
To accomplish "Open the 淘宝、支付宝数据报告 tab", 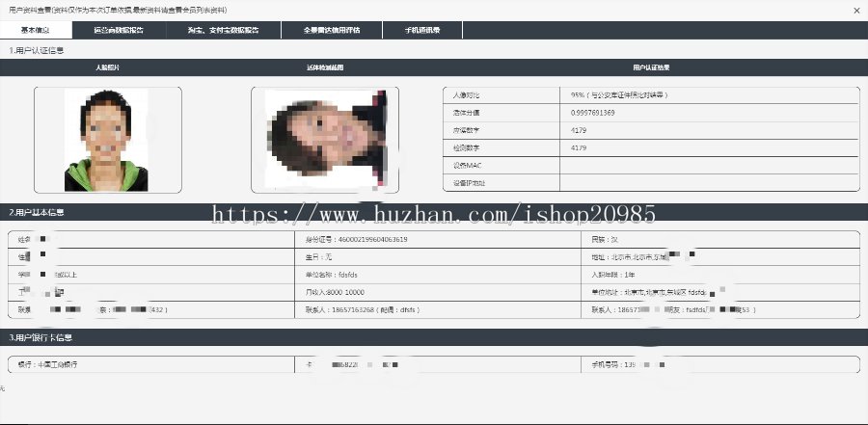I will pyautogui.click(x=223, y=31).
